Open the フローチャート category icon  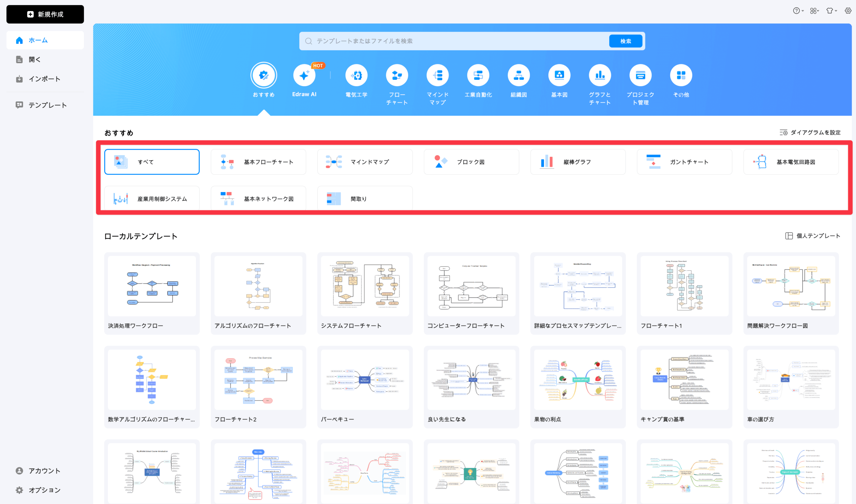point(397,76)
